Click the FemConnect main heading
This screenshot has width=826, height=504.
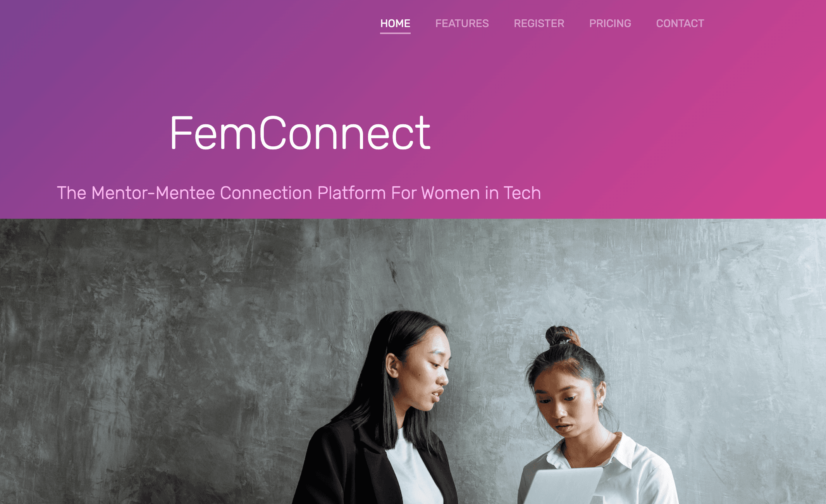pyautogui.click(x=300, y=133)
